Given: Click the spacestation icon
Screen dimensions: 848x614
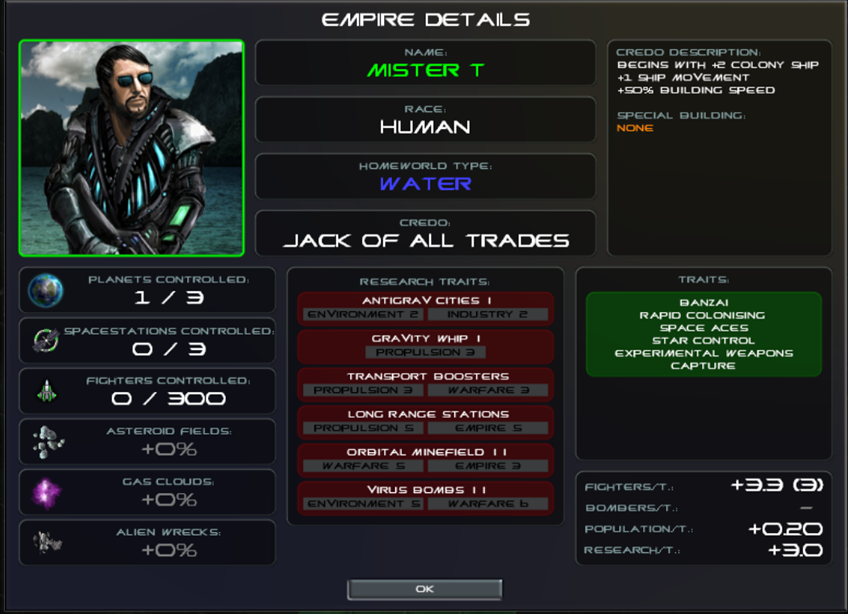Looking at the screenshot, I should coord(46,341).
